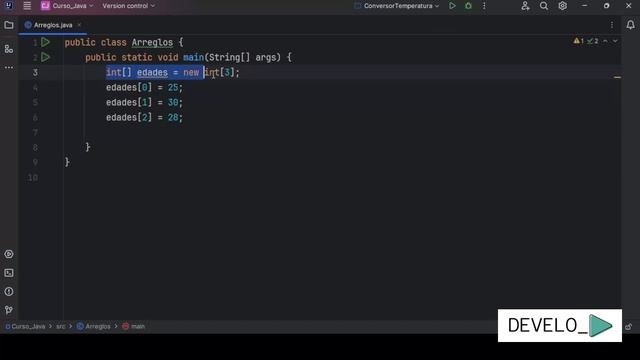The width and height of the screenshot is (640, 360).
Task: Open the Curso_Java project dropdown
Action: point(67,6)
